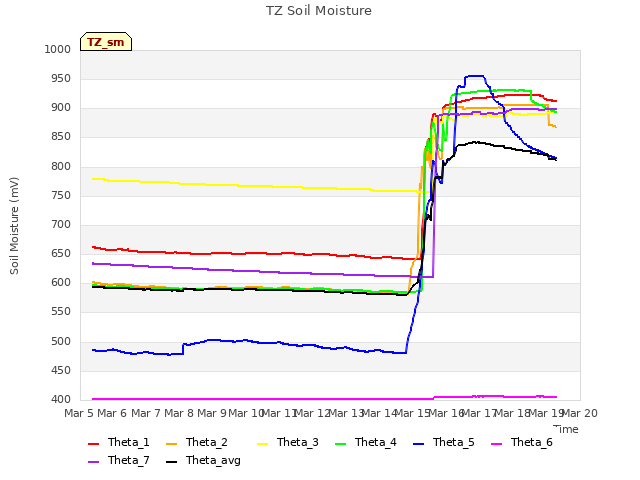Click the Mar 8 x-axis date label

[179, 413]
